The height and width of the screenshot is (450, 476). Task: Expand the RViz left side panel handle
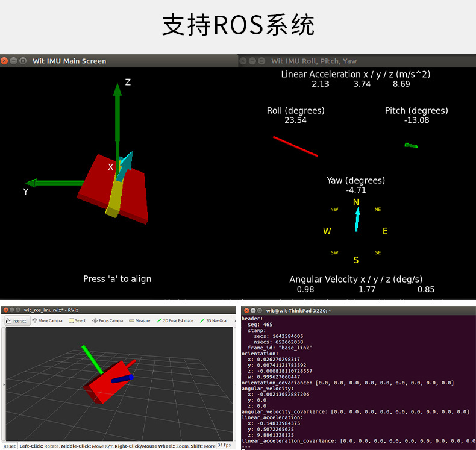[x=4, y=384]
